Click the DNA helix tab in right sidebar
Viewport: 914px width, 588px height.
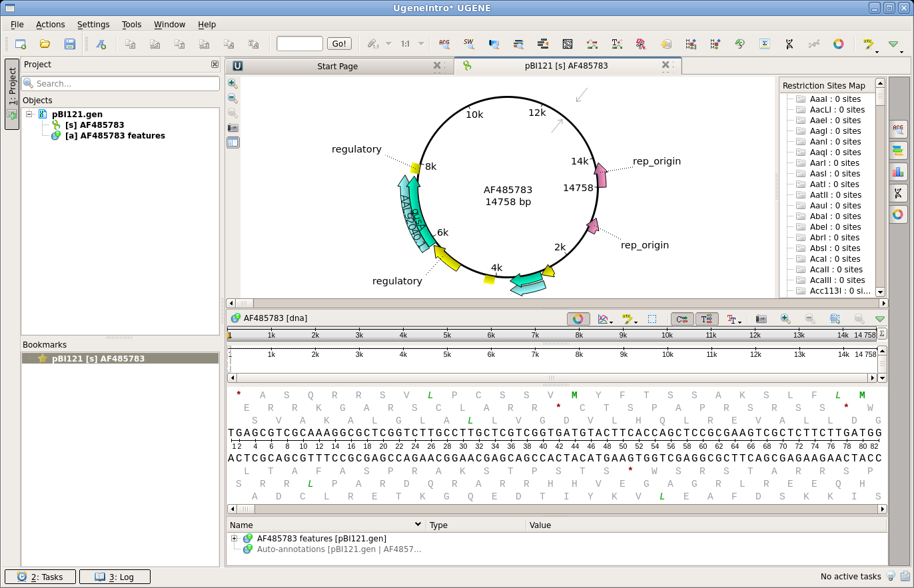(898, 193)
